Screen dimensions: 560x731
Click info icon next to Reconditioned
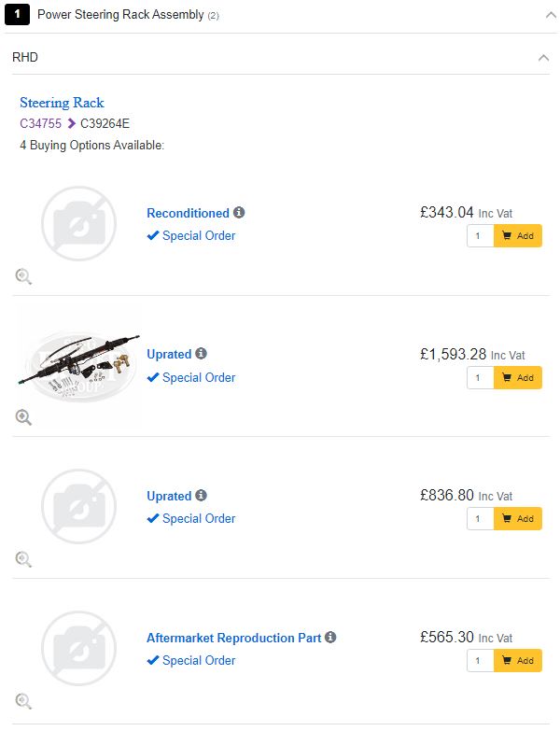pos(239,213)
